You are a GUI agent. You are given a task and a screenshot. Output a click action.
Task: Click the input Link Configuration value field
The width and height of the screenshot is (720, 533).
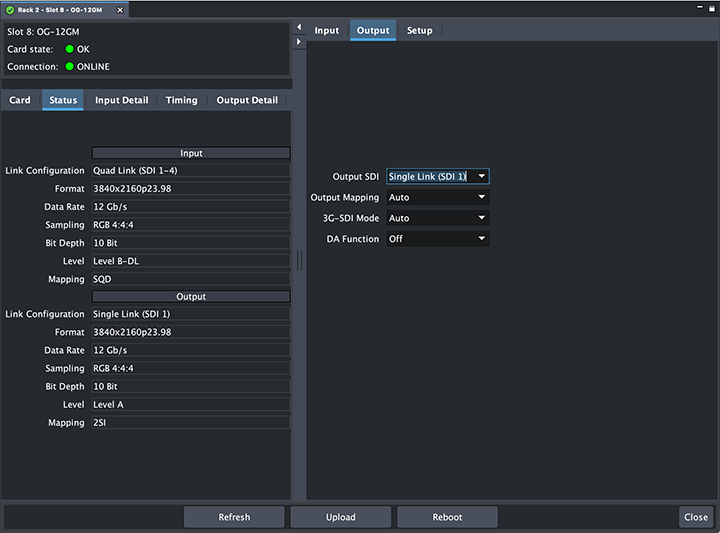(190, 171)
